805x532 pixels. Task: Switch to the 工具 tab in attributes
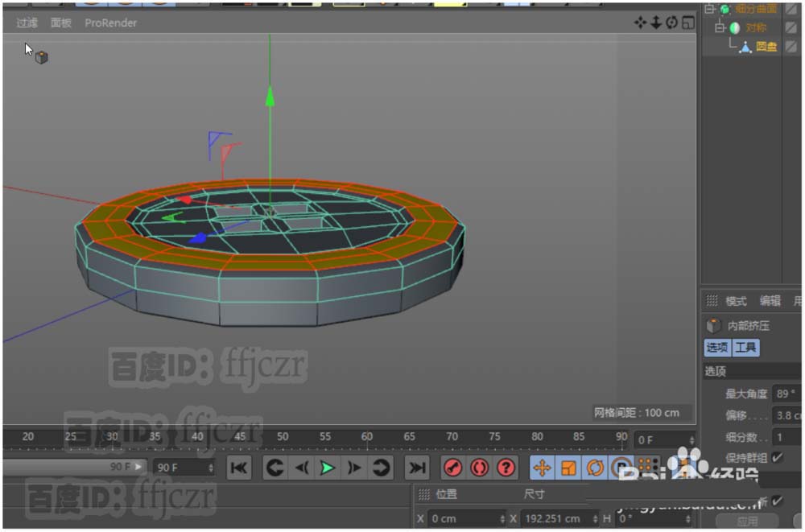pos(745,348)
